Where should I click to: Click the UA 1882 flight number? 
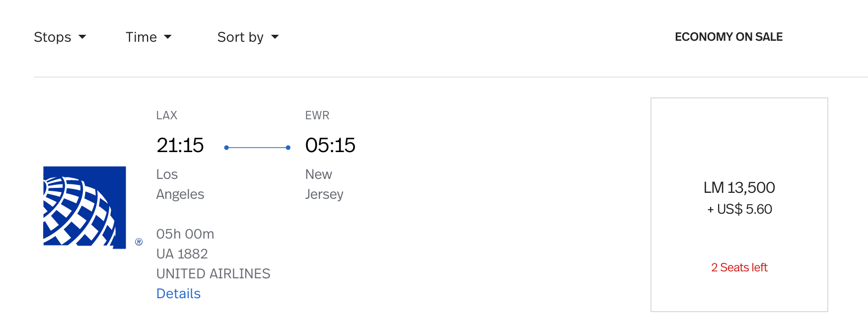(x=182, y=254)
